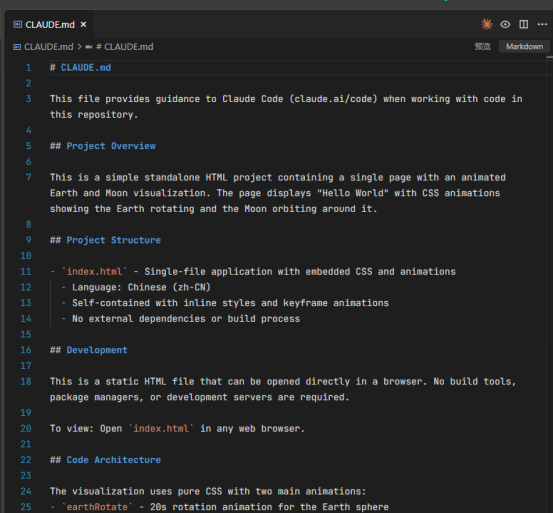
Task: Open the Claude Code starburst icon
Action: [487, 24]
